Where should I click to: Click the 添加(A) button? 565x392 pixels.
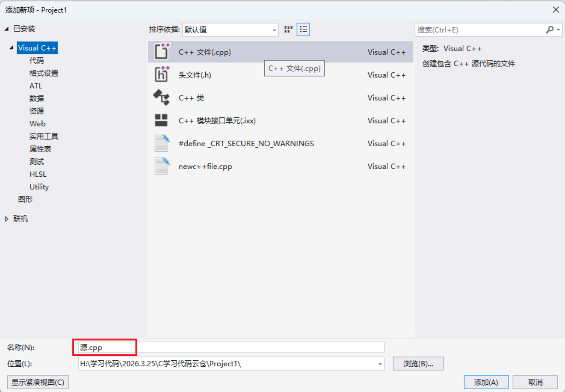click(486, 382)
